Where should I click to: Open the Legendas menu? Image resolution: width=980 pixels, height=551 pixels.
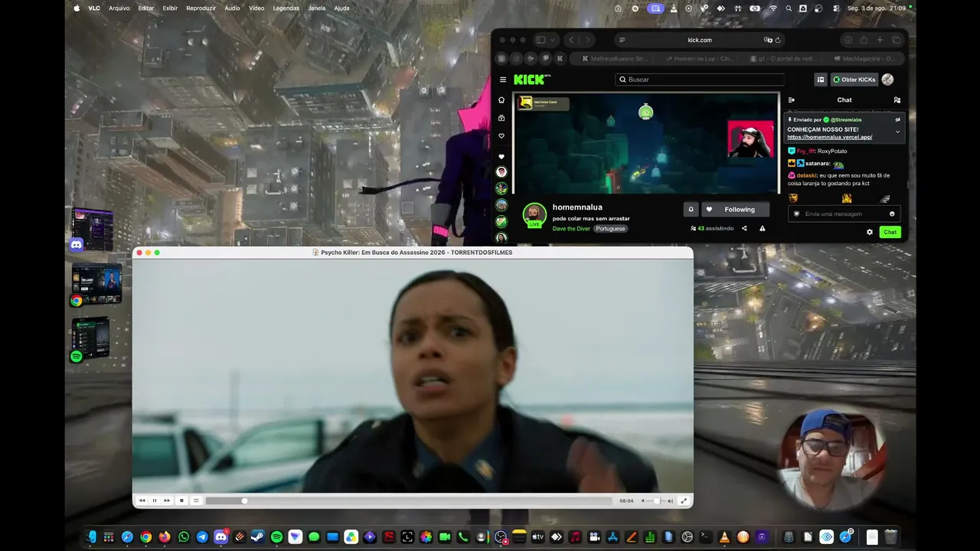pos(286,8)
